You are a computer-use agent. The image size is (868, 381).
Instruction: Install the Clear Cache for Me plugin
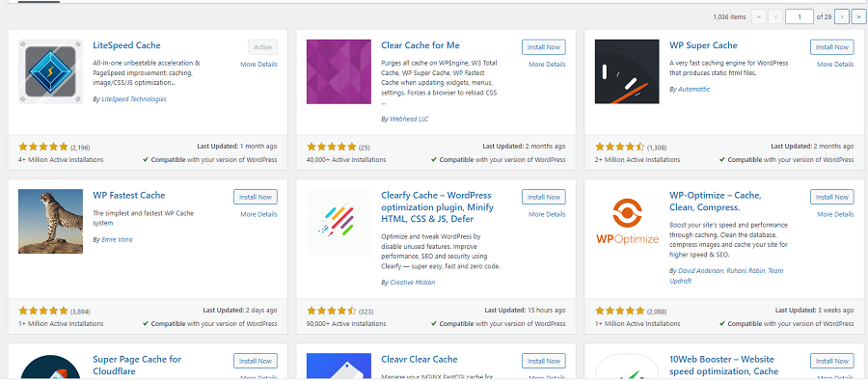click(544, 47)
